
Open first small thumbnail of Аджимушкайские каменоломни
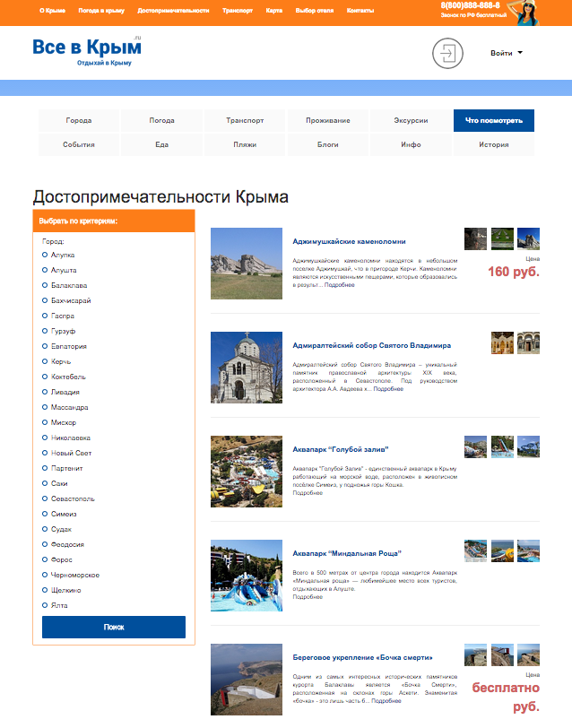click(475, 238)
